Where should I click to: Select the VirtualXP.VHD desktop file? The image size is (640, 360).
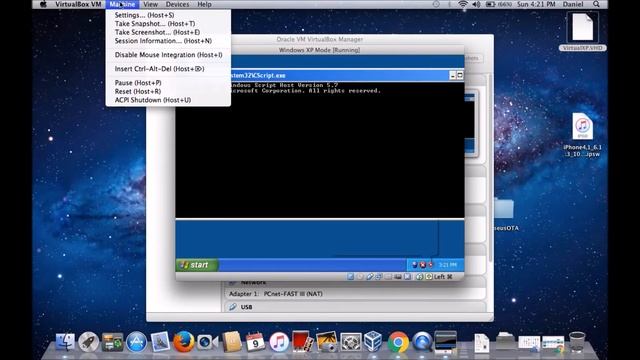(582, 32)
